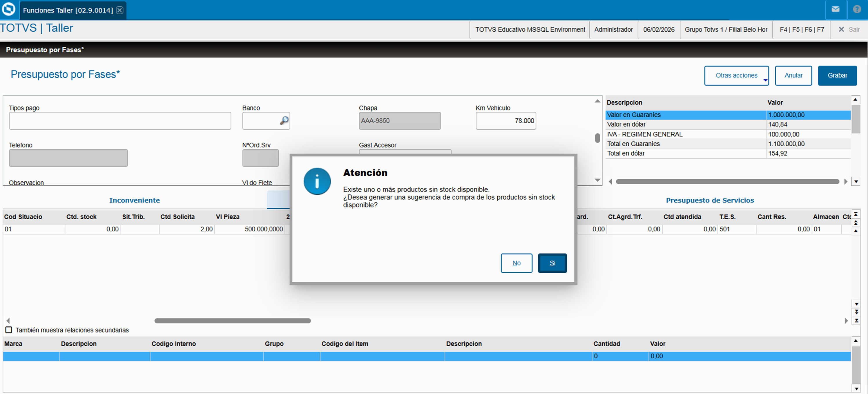Switch to Presupuesto de Servicios tab

(710, 200)
